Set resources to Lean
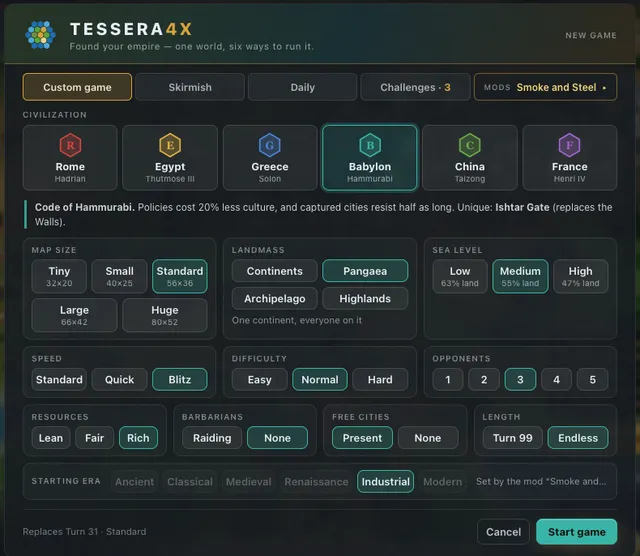640x556 pixels. tap(51, 438)
